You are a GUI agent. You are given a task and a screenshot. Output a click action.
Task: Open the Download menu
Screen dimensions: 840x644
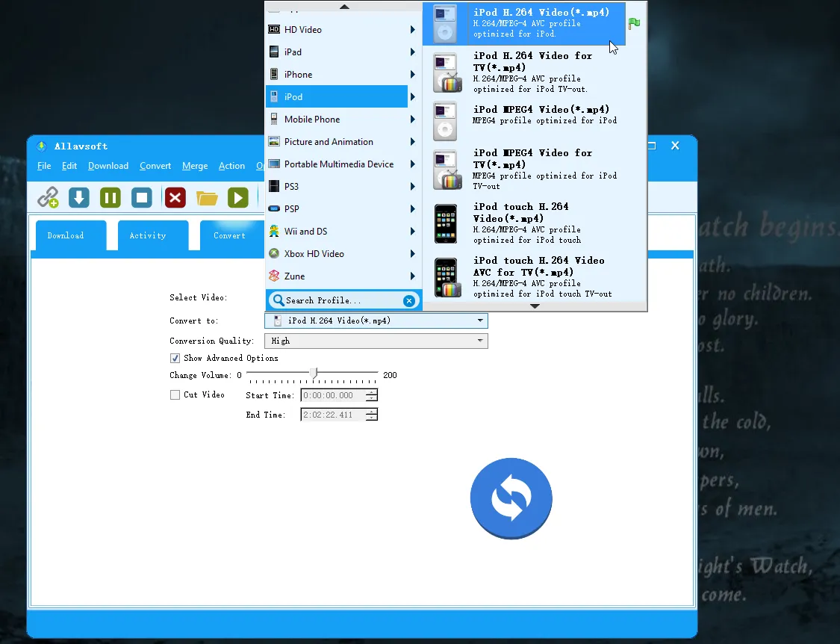point(108,166)
